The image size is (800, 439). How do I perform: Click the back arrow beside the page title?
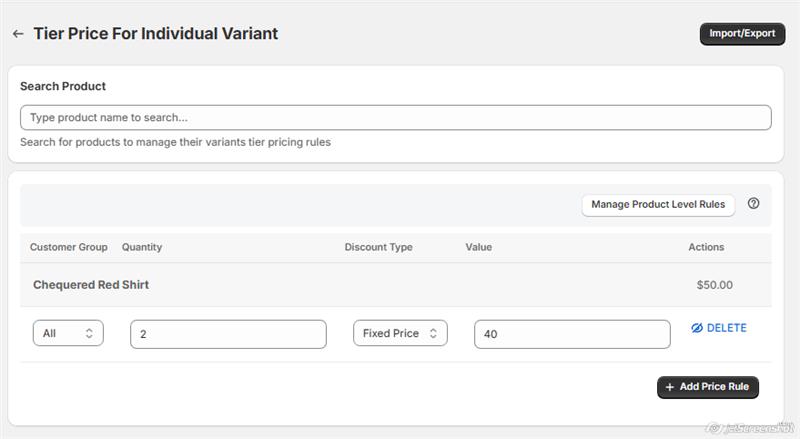tap(18, 34)
